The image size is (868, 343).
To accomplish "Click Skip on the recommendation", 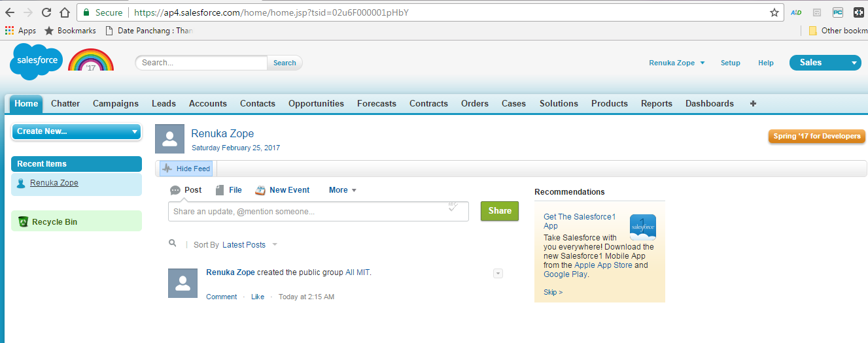I will pyautogui.click(x=553, y=292).
